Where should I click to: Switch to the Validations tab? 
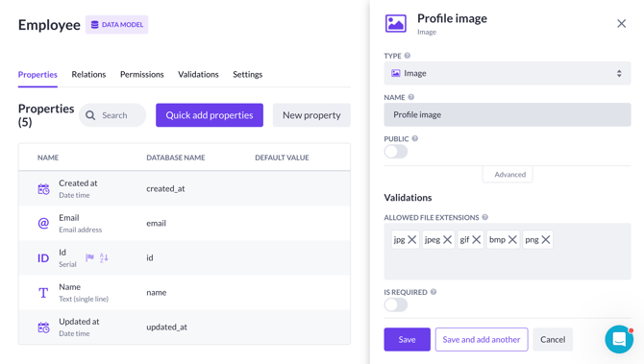tap(198, 74)
